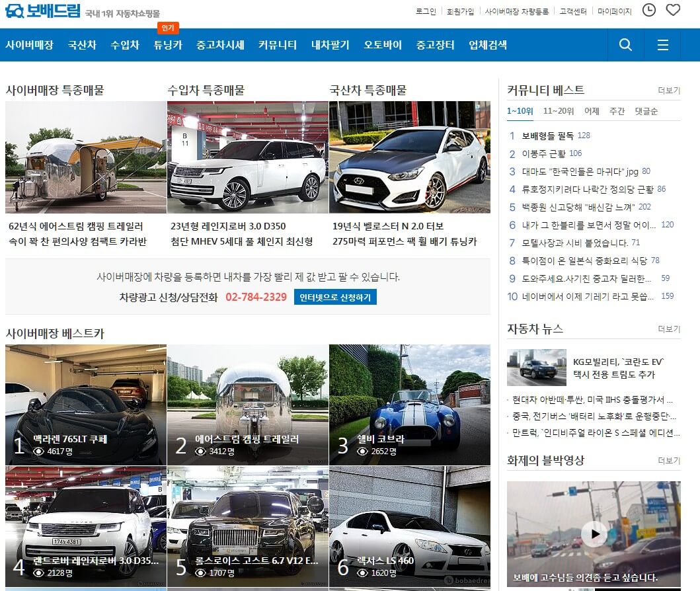Open 쉘비 코브라 best car card
The height and width of the screenshot is (591, 700).
coord(410,405)
